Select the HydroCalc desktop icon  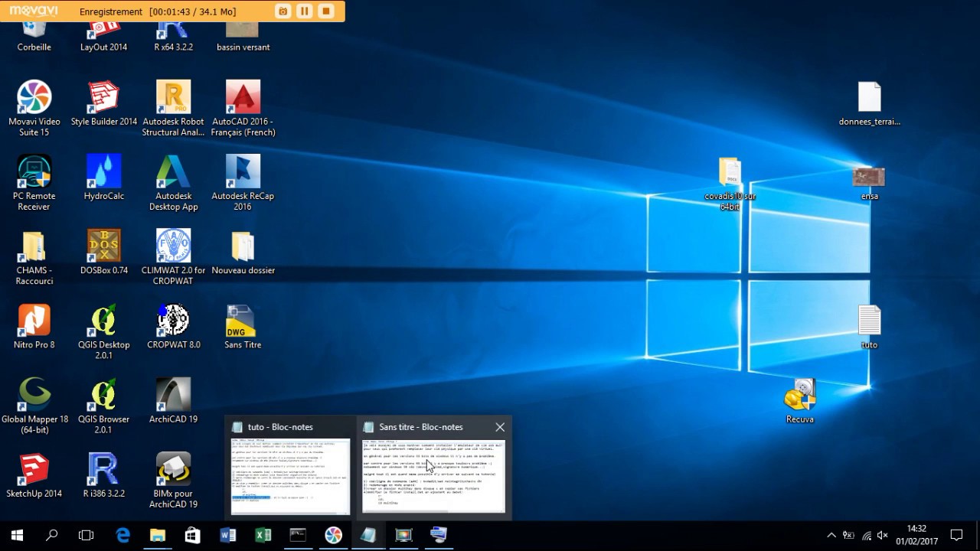pos(104,178)
